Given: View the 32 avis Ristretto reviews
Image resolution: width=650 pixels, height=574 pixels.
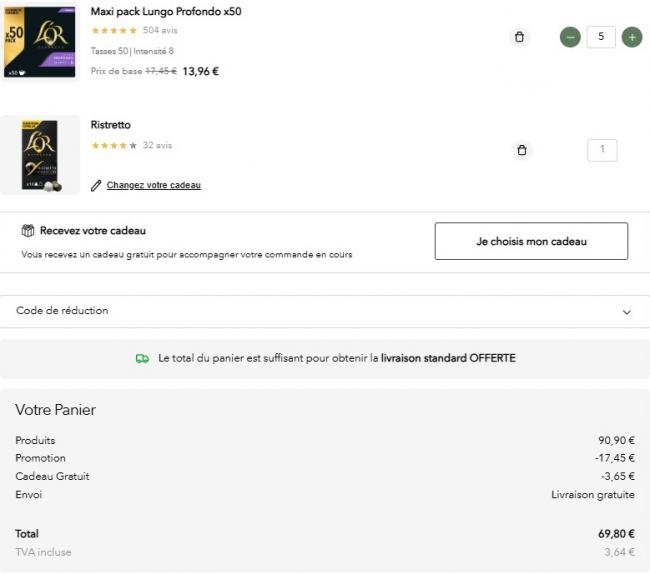Looking at the screenshot, I should (157, 145).
